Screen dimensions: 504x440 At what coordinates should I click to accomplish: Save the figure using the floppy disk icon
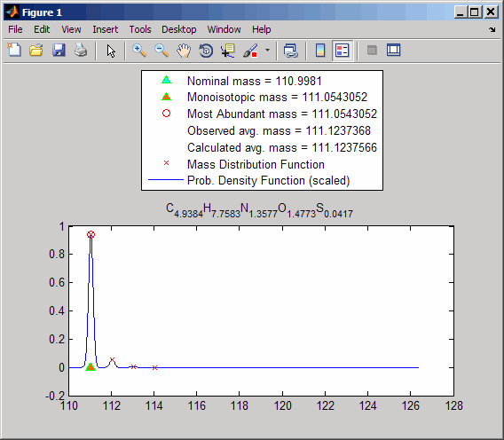coord(59,51)
